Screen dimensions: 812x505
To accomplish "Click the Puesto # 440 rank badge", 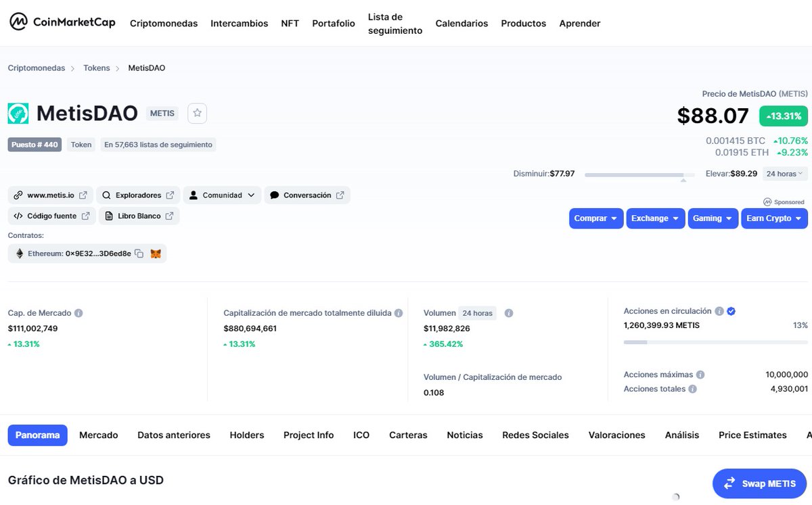I will click(x=35, y=145).
